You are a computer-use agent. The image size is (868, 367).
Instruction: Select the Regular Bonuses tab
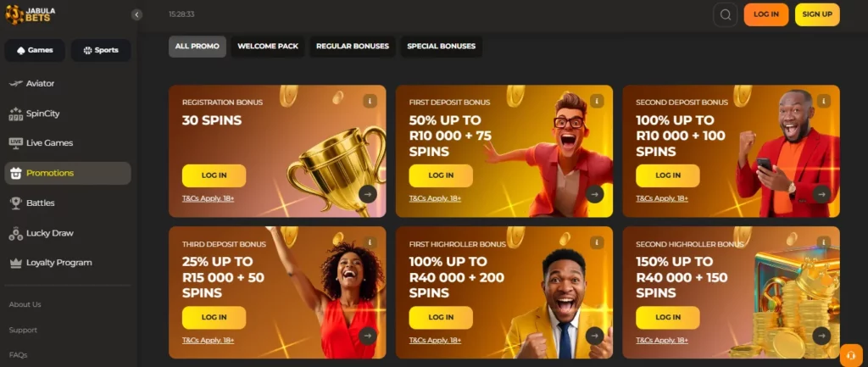(x=353, y=47)
